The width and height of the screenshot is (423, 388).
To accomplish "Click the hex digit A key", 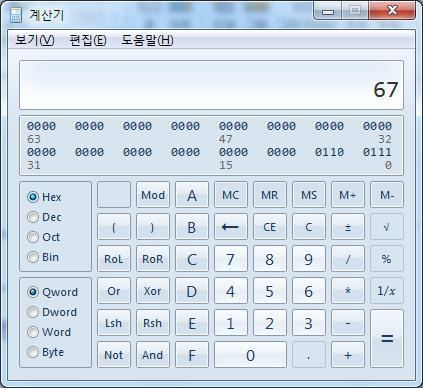I will pyautogui.click(x=192, y=195).
